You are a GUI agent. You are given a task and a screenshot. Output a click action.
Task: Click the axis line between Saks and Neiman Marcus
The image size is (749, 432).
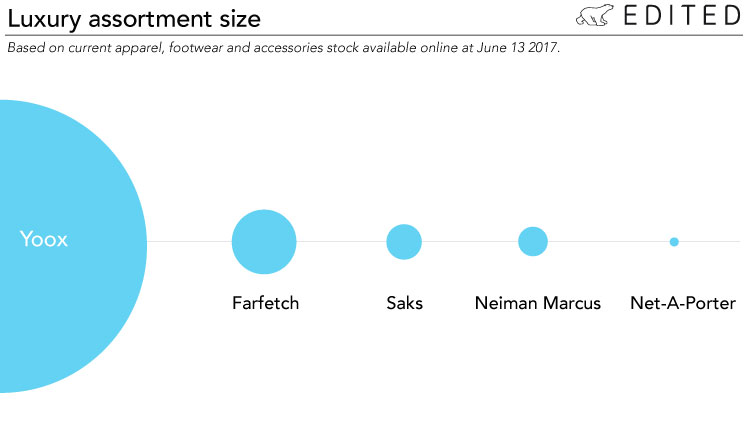tap(470, 242)
